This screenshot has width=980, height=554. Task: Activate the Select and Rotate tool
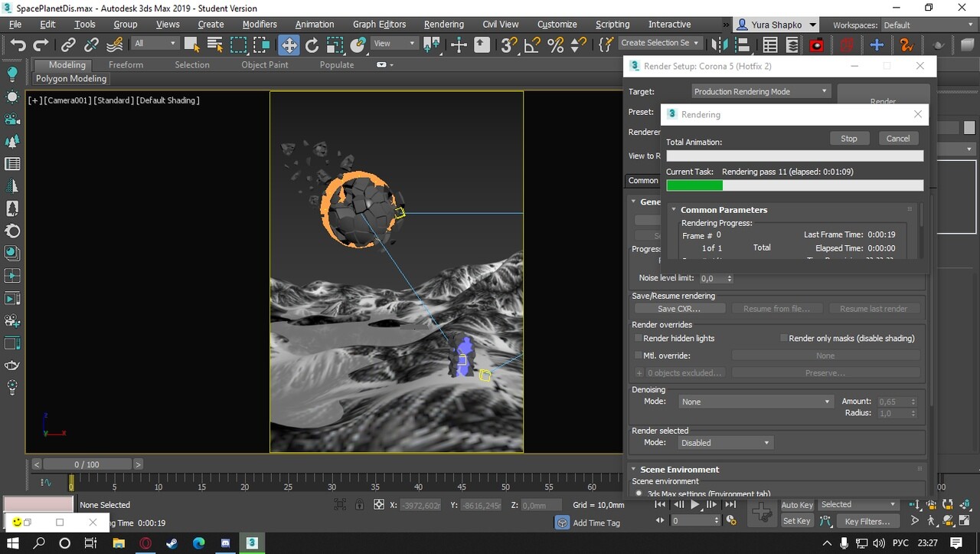tap(312, 44)
